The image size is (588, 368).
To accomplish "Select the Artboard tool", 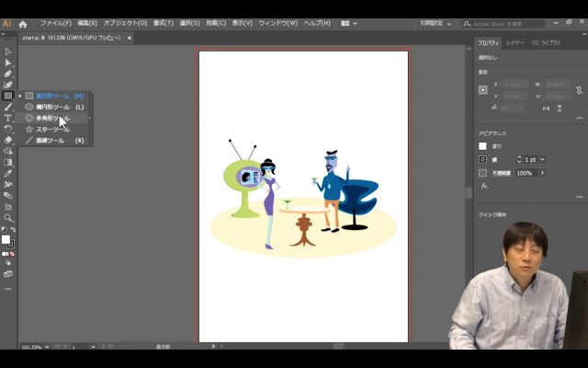I will pyautogui.click(x=8, y=206).
